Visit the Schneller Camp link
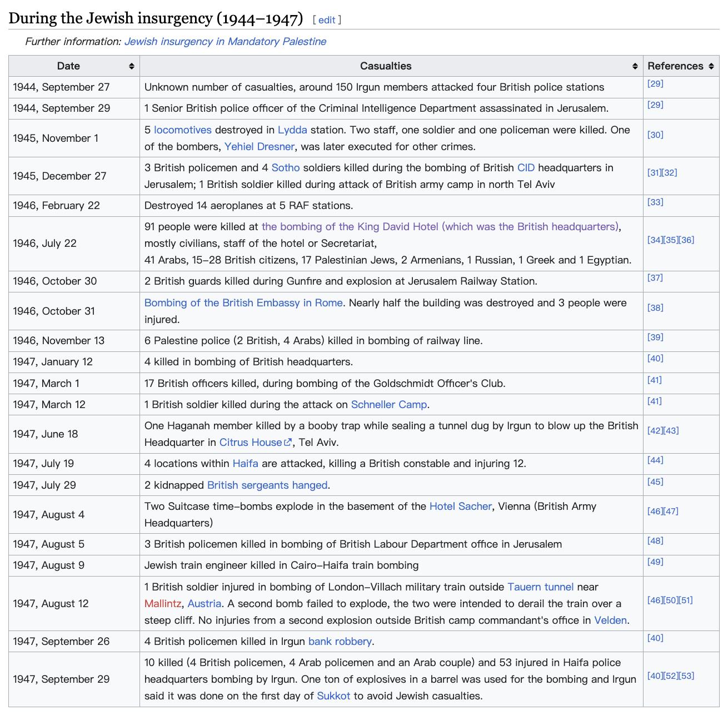This screenshot has width=728, height=715. click(x=389, y=405)
